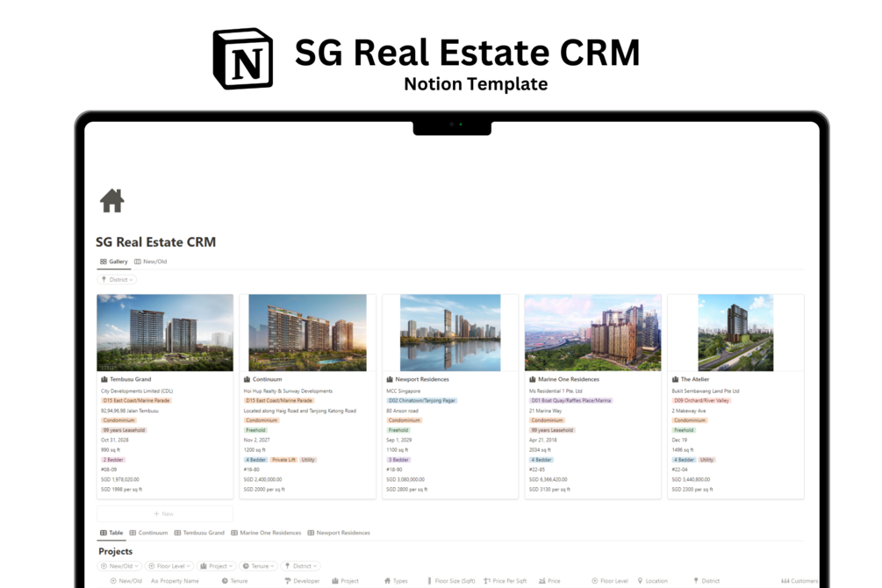Open the Continuum card image
Image resolution: width=882 pixels, height=588 pixels.
(307, 333)
